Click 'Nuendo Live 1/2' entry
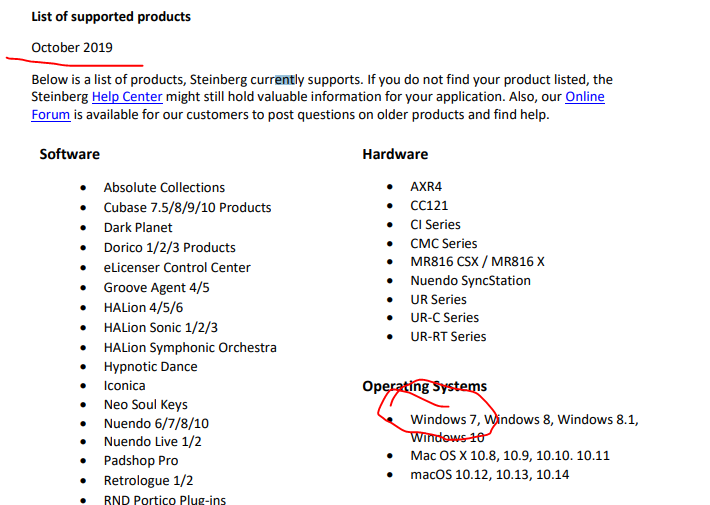The width and height of the screenshot is (710, 505). (152, 442)
